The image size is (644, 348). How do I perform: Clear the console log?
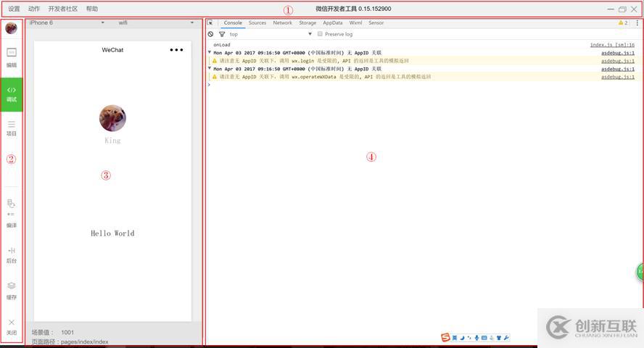(x=211, y=34)
